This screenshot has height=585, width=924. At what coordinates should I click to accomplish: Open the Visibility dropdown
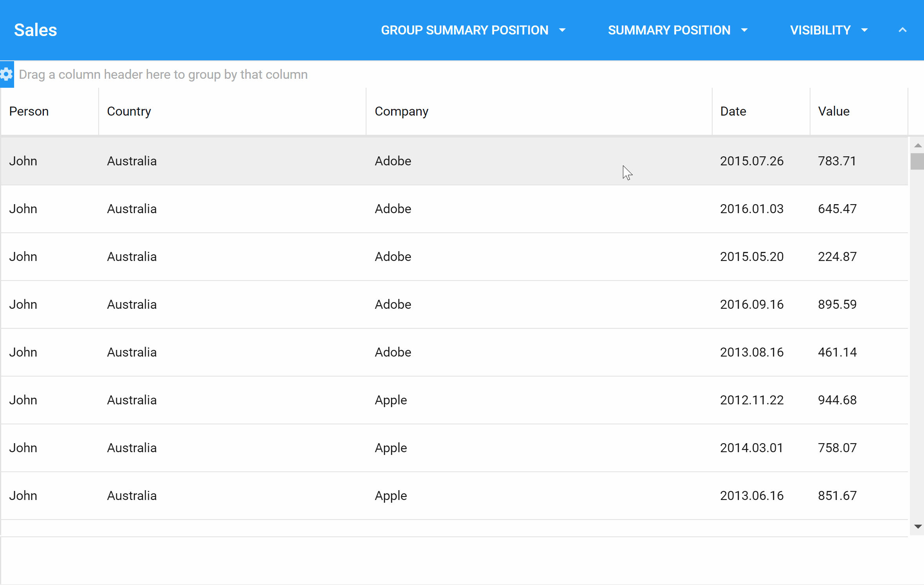tap(829, 30)
